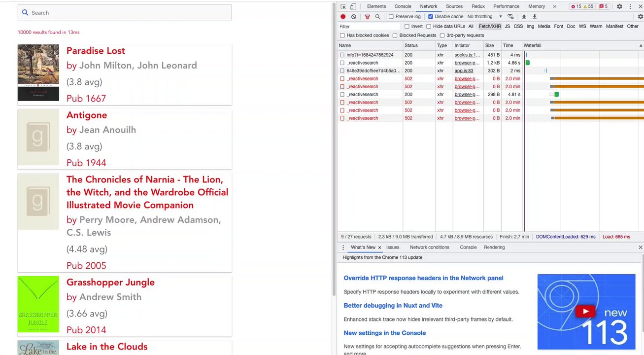Screen dimensions: 644x355
Task: Select the inspect element picker icon
Action: [343, 6]
